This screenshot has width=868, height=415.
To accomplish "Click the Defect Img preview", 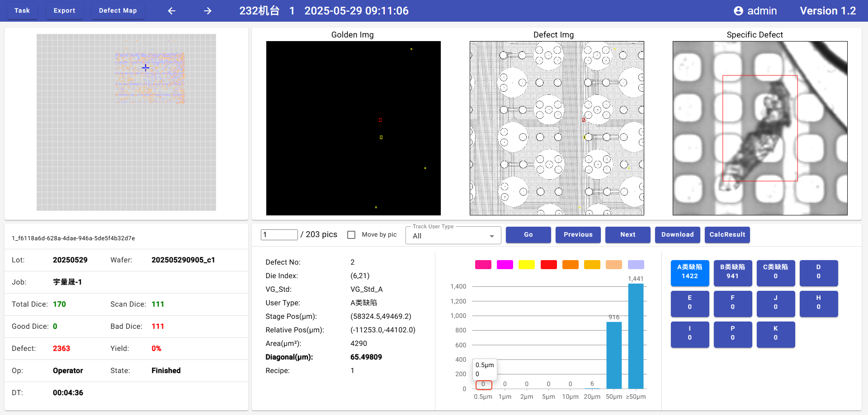I will [557, 128].
